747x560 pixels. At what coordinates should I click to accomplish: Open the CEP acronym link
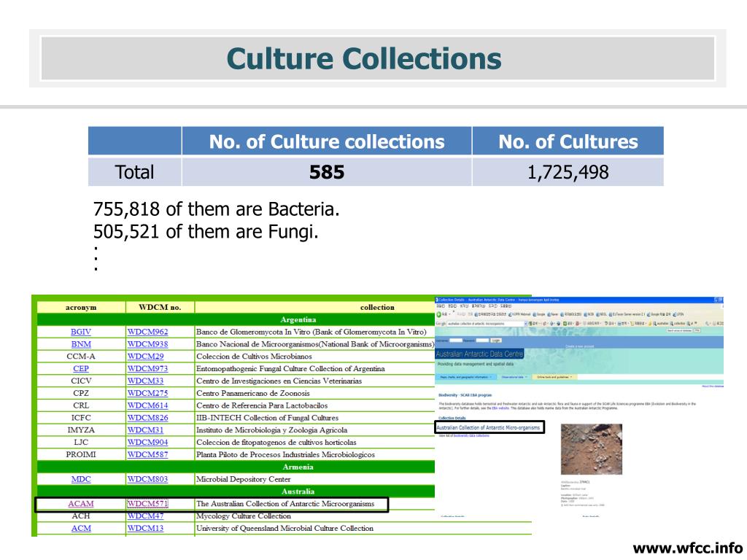pos(81,368)
